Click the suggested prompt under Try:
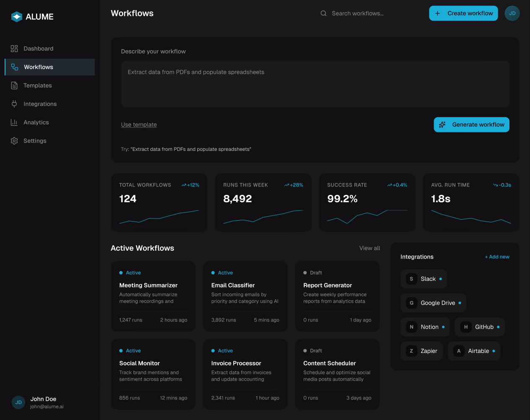The width and height of the screenshot is (530, 420). point(191,149)
